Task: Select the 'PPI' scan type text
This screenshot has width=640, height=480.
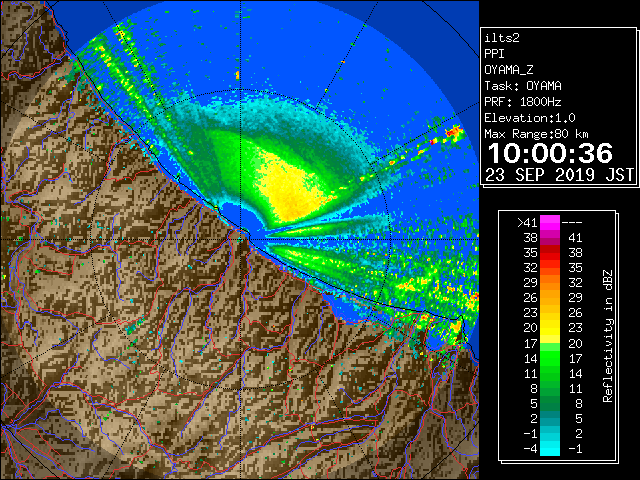Action: point(494,54)
